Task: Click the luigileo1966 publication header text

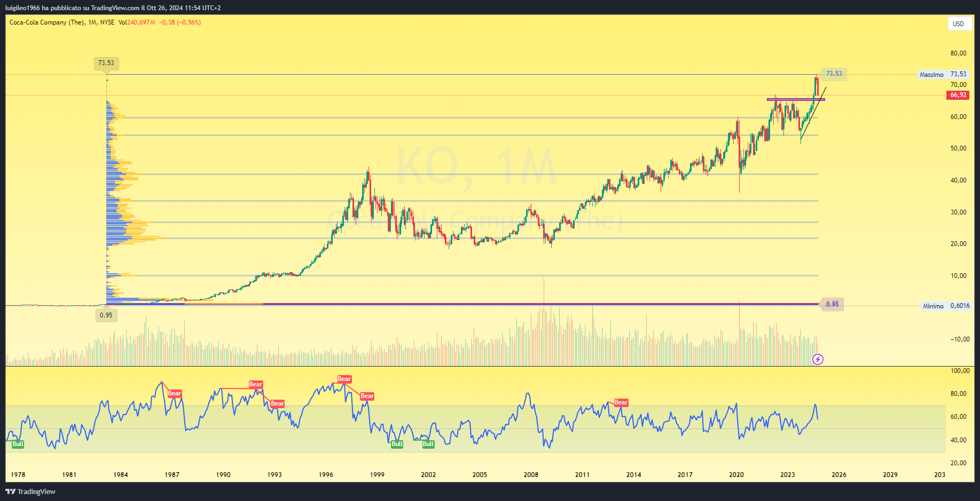Action: pos(113,8)
